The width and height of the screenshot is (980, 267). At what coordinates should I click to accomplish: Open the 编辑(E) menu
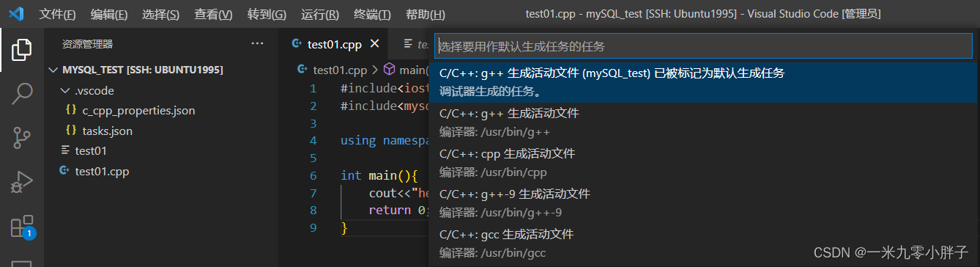coord(109,15)
